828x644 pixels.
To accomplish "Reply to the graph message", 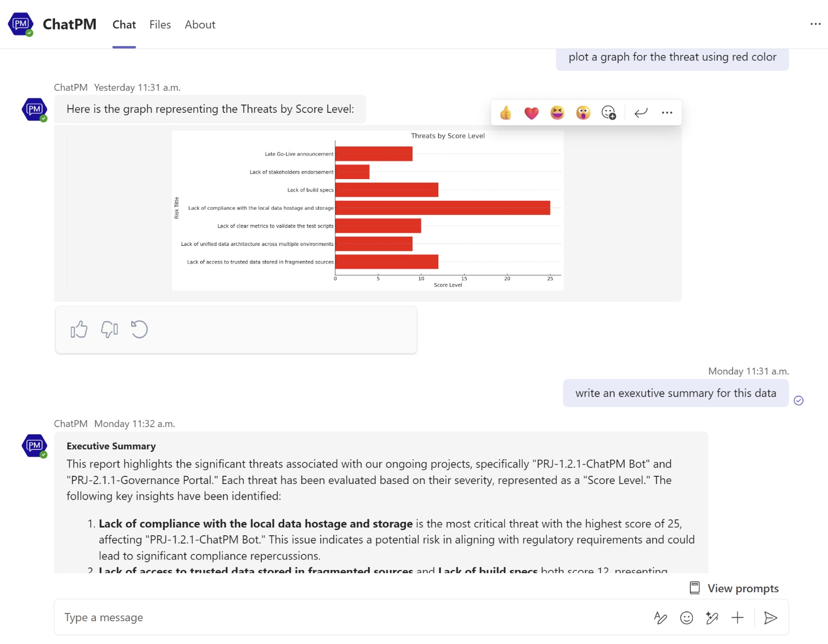I will pyautogui.click(x=641, y=112).
